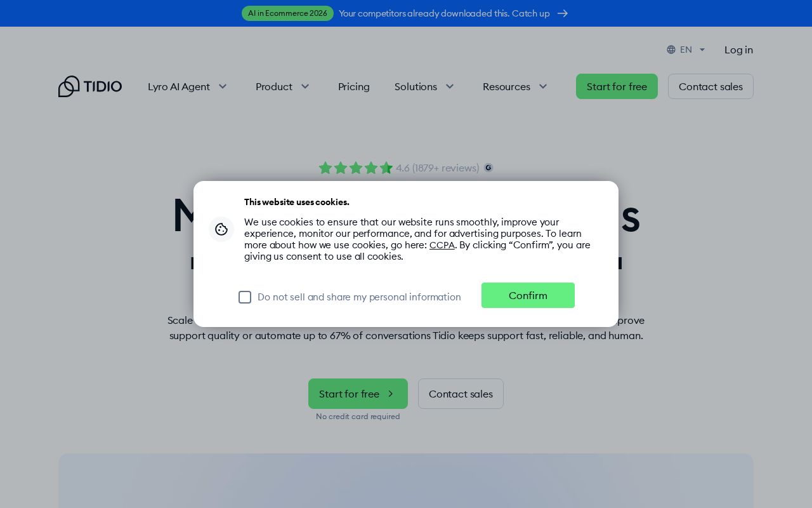Open the CCPA policy link
Image resolution: width=812 pixels, height=508 pixels.
(x=442, y=244)
